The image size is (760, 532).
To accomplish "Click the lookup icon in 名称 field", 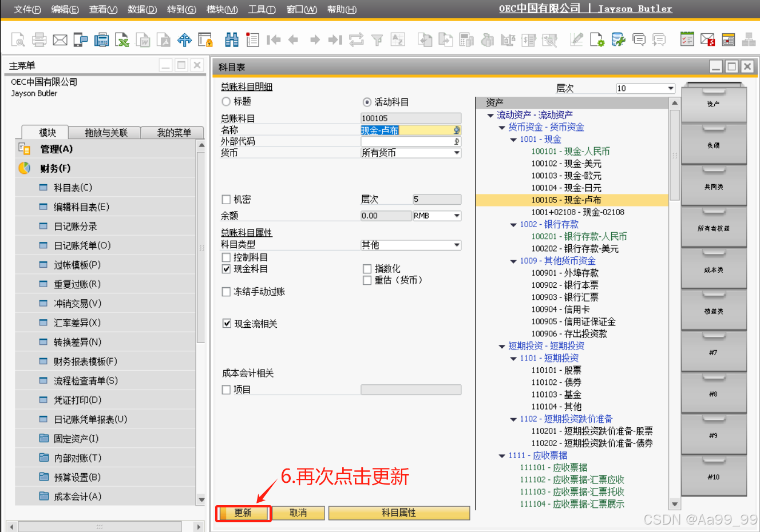I will [457, 130].
